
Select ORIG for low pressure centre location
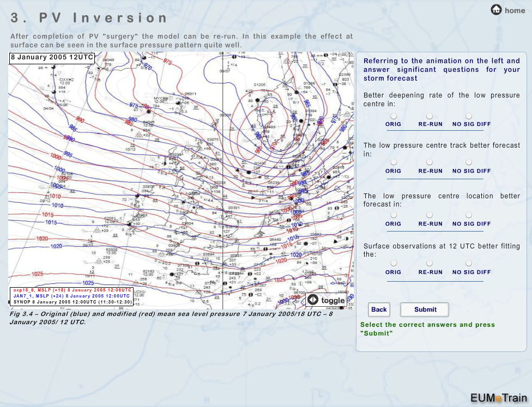click(x=394, y=215)
